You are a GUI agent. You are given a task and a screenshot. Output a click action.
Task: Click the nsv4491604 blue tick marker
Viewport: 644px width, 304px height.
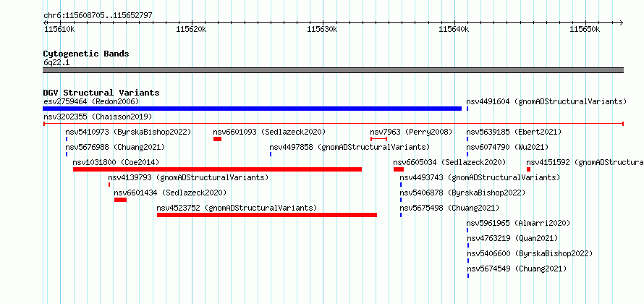pyautogui.click(x=467, y=109)
